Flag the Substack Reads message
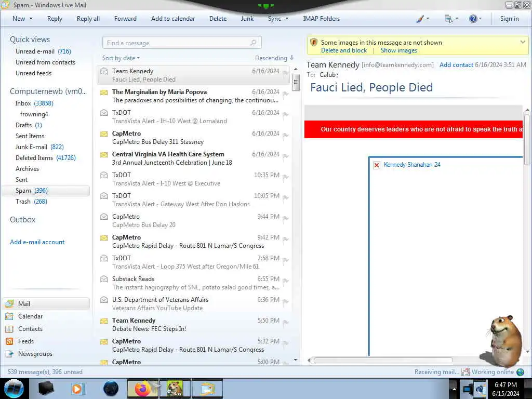This screenshot has width=532, height=399. 286,281
